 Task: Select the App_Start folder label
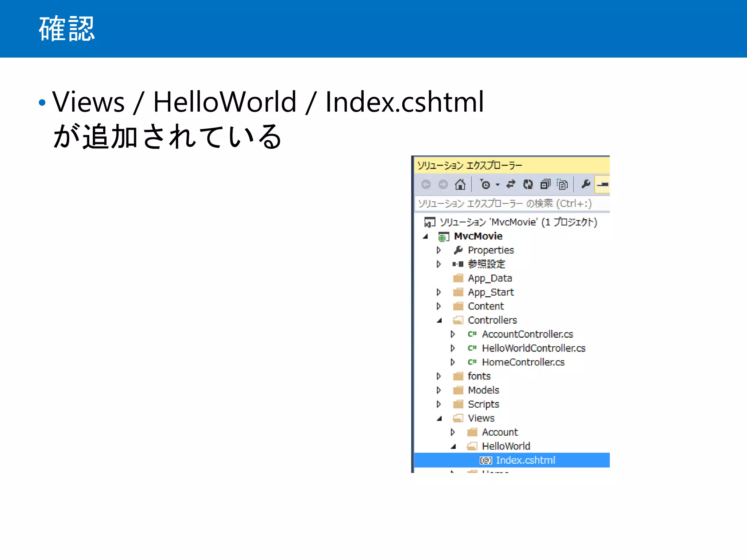point(491,292)
